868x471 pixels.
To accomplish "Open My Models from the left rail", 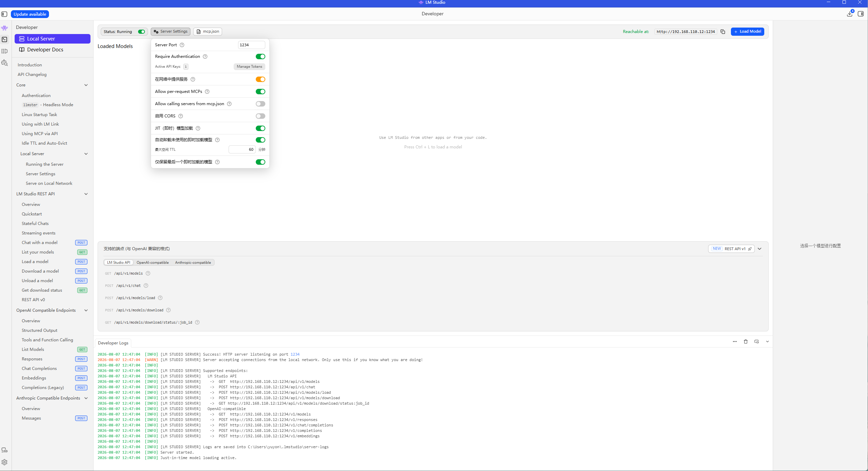I will click(4, 51).
